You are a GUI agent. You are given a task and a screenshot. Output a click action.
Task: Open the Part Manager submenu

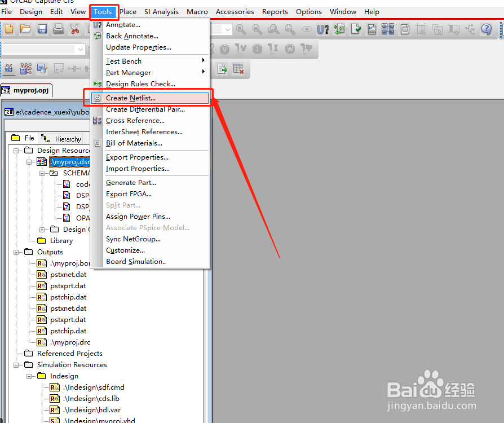[x=150, y=72]
